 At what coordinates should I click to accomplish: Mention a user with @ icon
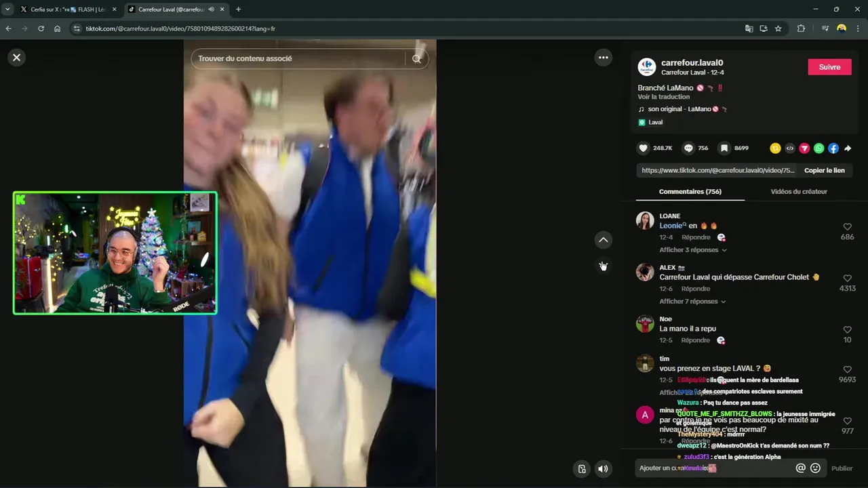click(x=800, y=468)
